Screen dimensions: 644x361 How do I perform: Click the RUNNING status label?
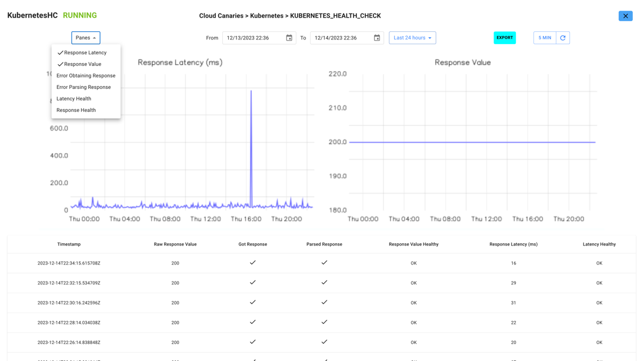79,16
